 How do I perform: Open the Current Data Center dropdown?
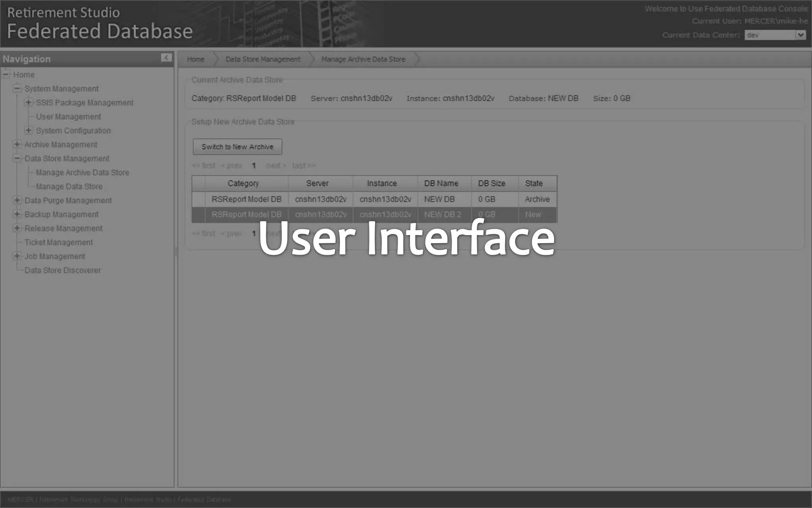coord(775,35)
